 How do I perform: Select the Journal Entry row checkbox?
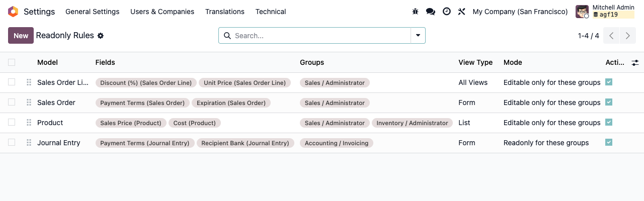coord(12,142)
